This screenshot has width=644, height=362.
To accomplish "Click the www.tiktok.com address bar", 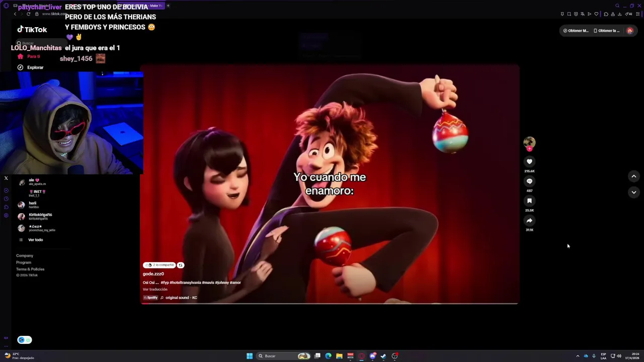I will [x=54, y=14].
